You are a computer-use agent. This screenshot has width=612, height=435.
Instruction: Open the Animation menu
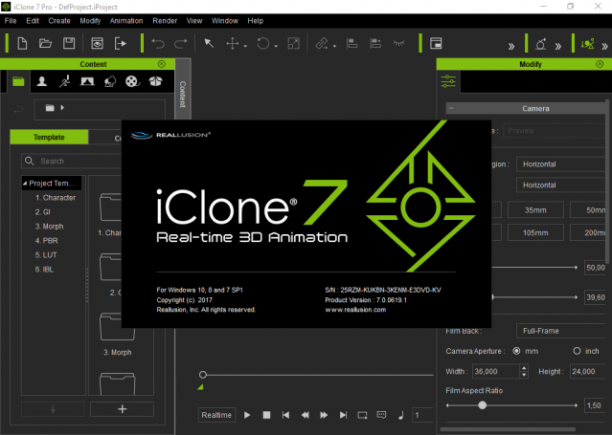coord(126,21)
